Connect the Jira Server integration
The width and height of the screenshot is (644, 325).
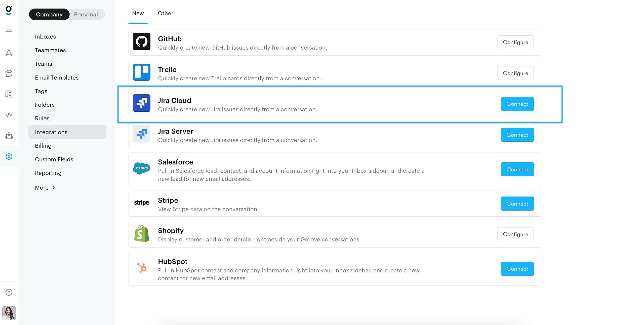[517, 135]
